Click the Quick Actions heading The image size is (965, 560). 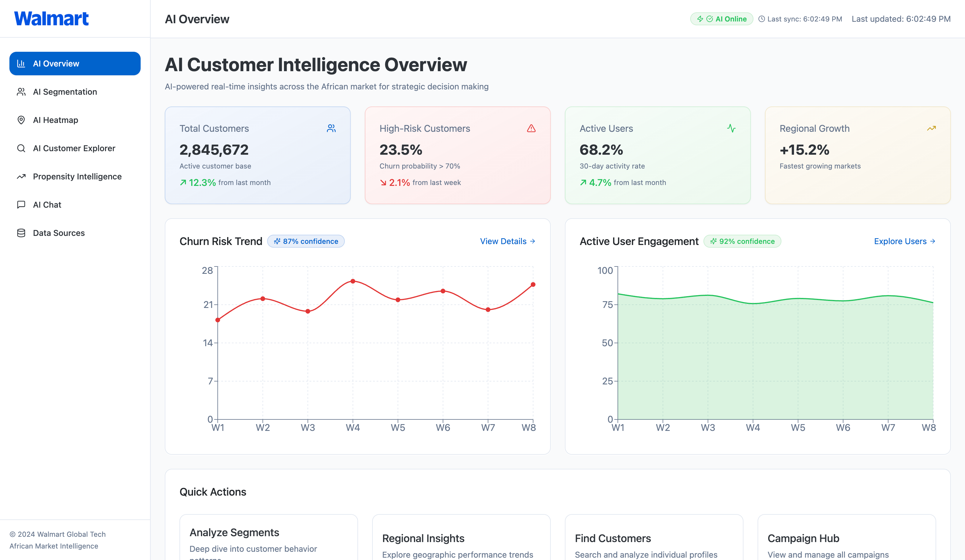point(213,492)
